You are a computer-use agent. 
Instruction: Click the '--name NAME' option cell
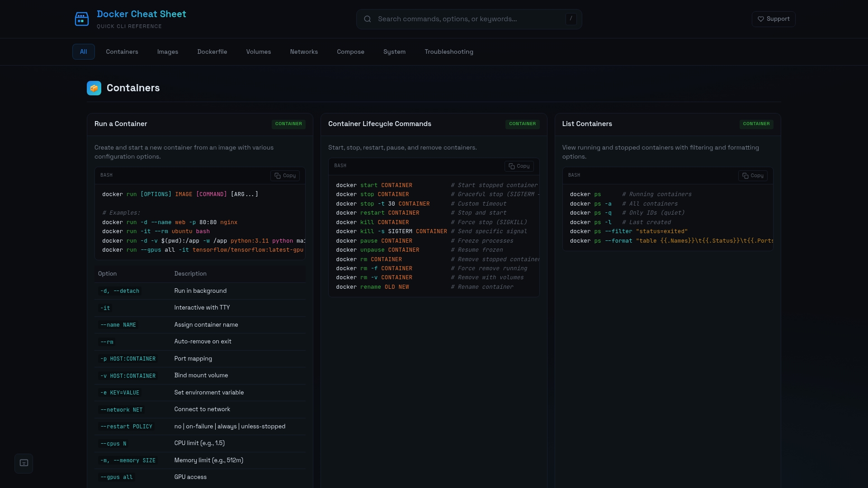pos(118,325)
